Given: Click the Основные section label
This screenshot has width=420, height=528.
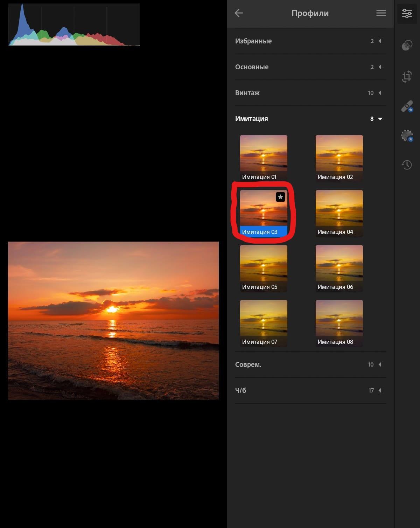Looking at the screenshot, I should tap(252, 67).
